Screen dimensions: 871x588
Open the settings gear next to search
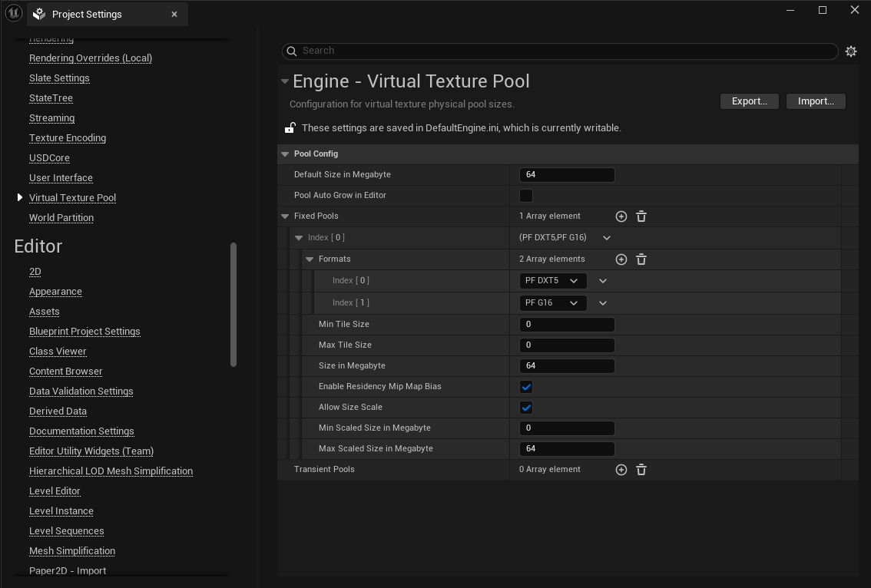pos(851,51)
